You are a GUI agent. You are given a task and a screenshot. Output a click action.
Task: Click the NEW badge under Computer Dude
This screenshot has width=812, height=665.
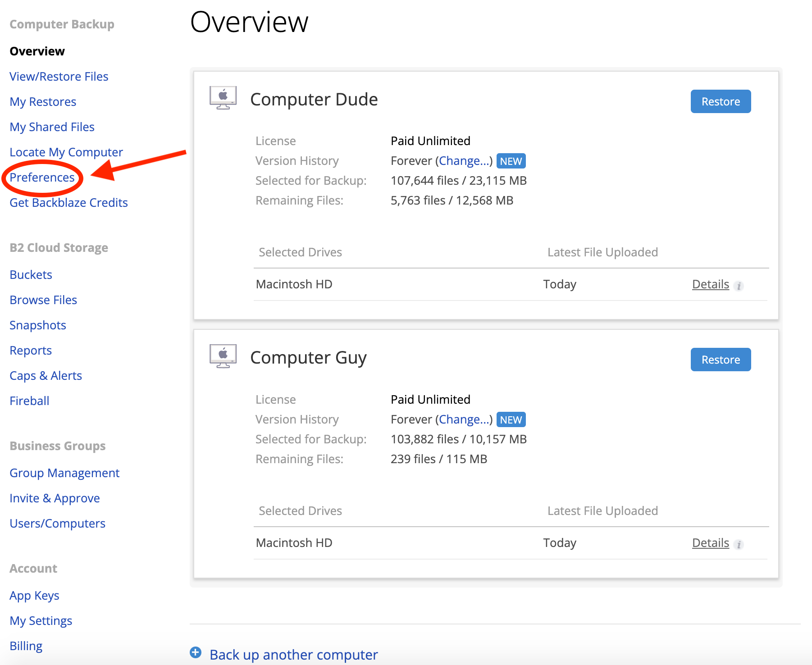click(x=511, y=161)
